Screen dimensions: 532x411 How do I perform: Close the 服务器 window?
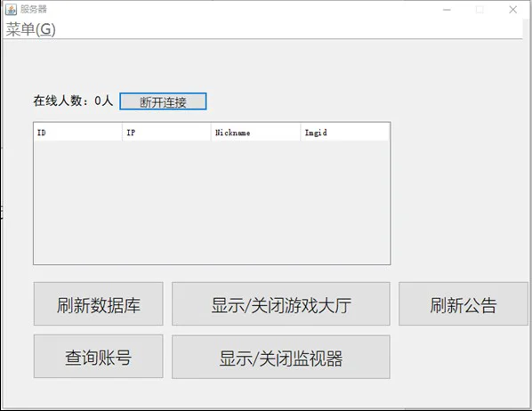coord(513,10)
